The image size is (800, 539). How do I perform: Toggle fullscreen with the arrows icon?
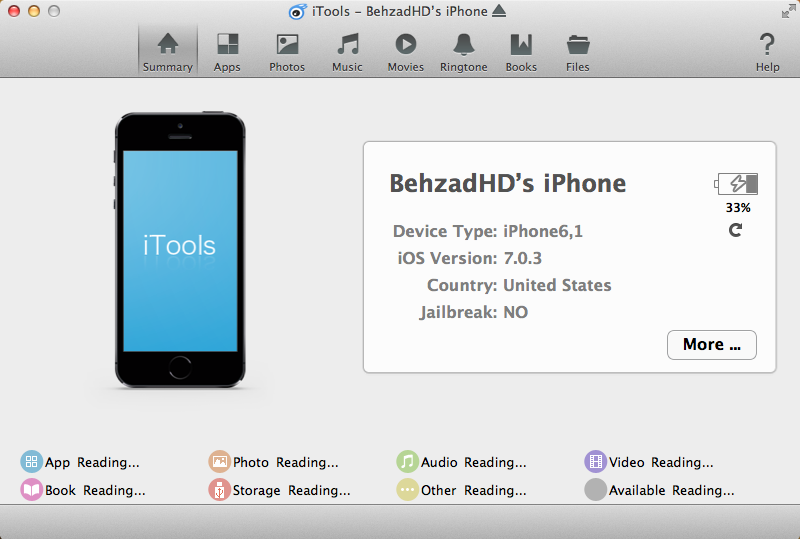[788, 11]
